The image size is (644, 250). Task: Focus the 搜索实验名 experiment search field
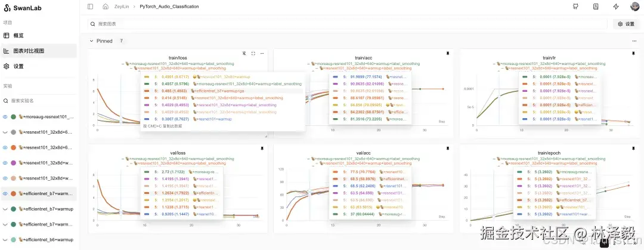click(x=39, y=101)
